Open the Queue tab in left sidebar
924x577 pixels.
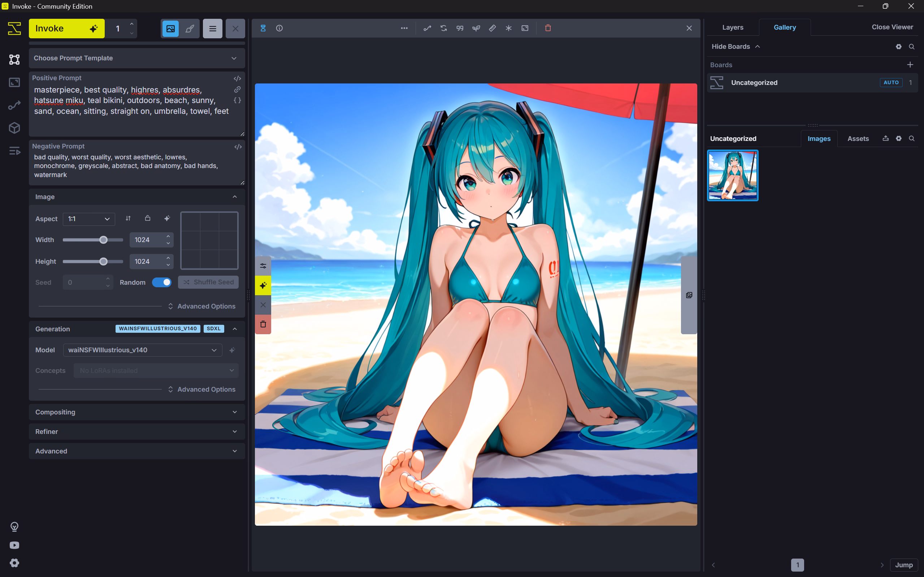pos(14,151)
